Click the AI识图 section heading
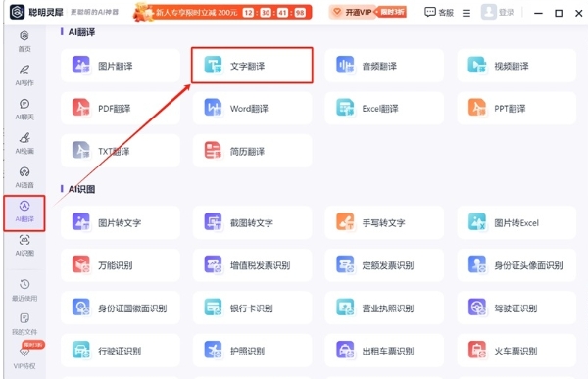Viewport: 588px width, 379px height. 81,189
